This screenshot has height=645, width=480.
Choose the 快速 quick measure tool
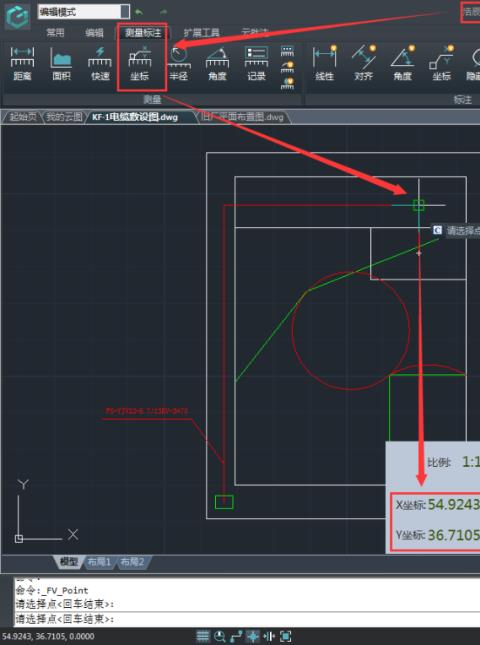pos(100,64)
